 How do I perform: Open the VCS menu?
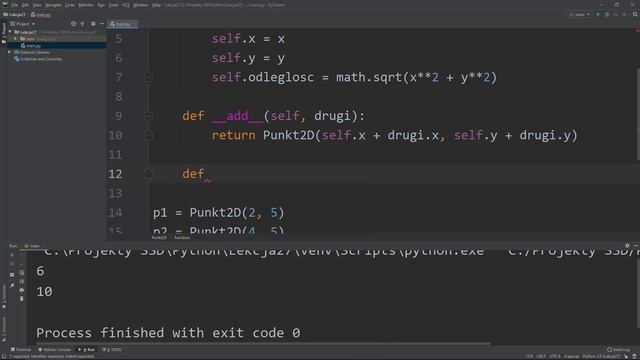[x=126, y=5]
